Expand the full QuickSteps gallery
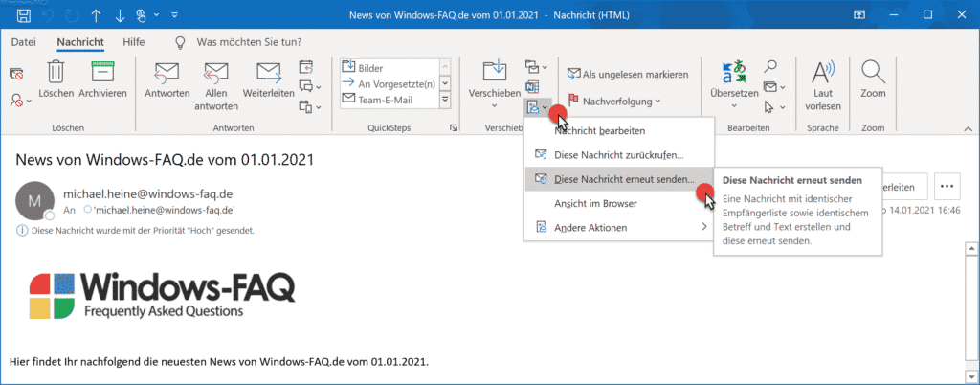The height and width of the screenshot is (385, 980). coord(446,99)
